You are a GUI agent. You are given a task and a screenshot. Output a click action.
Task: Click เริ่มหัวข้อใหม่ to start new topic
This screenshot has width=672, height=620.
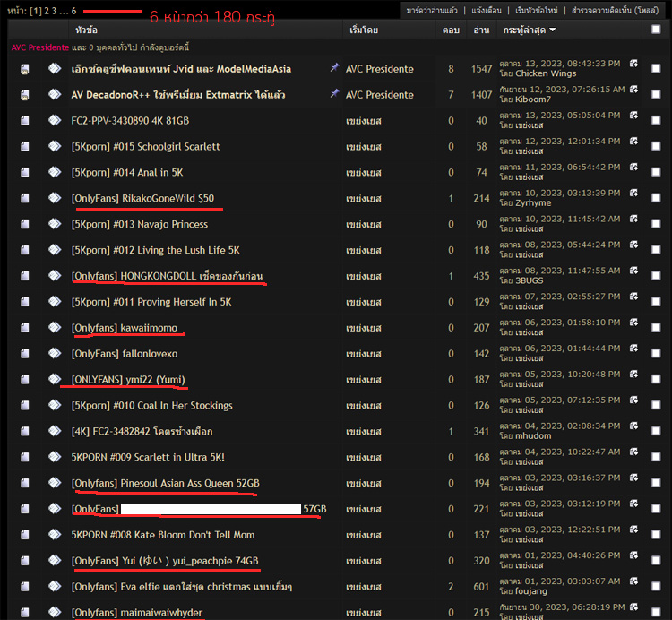537,10
